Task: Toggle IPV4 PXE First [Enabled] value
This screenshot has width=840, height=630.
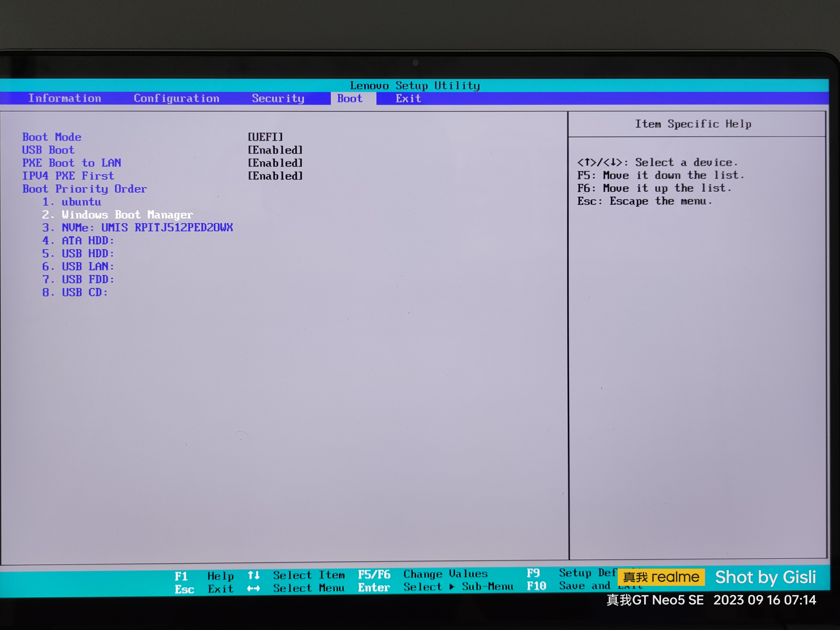Action: (x=275, y=176)
